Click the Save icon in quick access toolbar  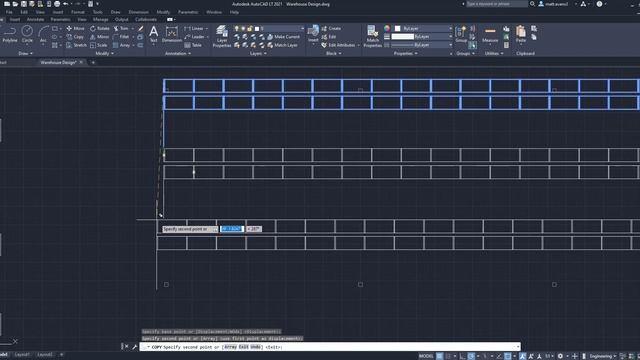23,4
